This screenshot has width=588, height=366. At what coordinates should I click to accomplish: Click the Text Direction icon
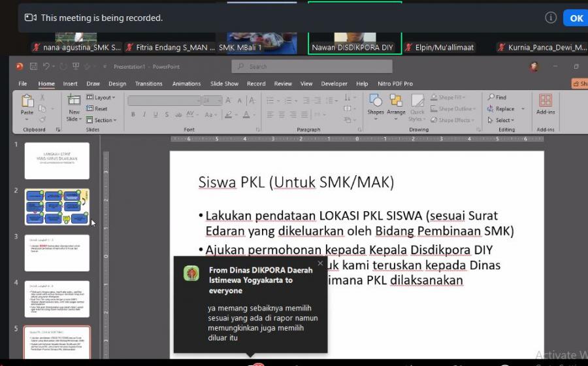pyautogui.click(x=348, y=97)
